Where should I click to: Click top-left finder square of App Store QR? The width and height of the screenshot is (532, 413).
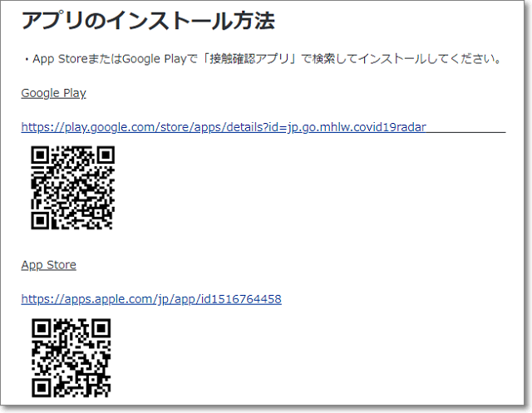pyautogui.click(x=41, y=327)
